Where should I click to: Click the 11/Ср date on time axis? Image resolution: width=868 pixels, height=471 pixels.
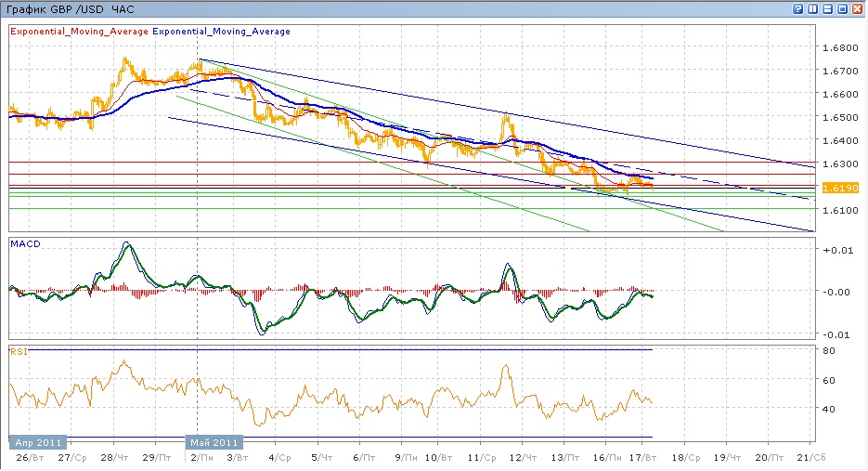pyautogui.click(x=478, y=458)
